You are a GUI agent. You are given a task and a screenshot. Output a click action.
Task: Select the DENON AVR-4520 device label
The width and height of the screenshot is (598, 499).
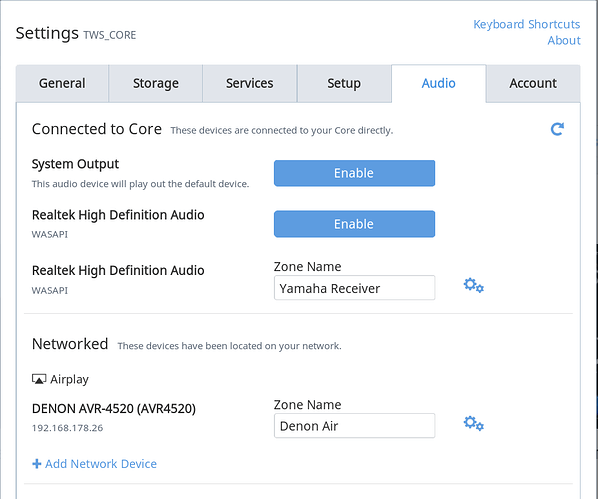click(114, 409)
